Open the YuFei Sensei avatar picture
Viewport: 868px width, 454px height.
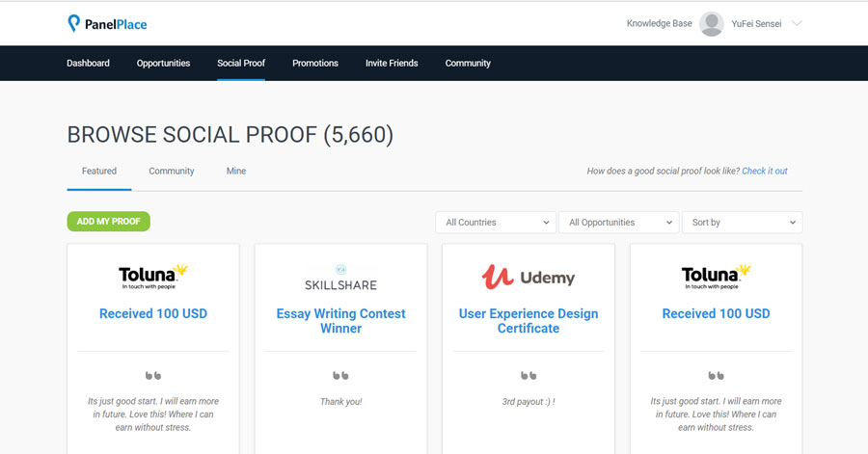point(712,24)
